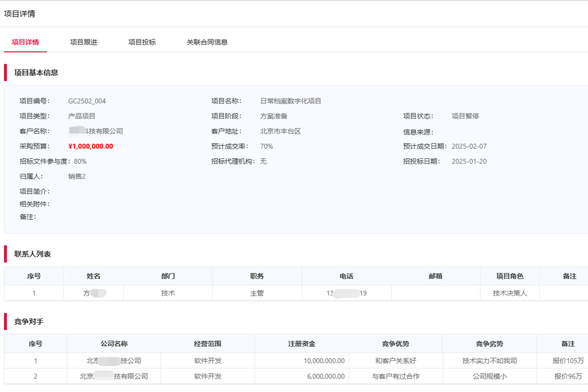
Task: Click the phone number of contact row 1
Action: tap(346, 293)
